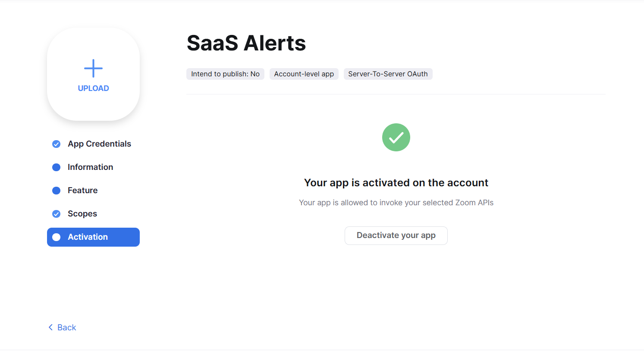Click the Server-To-Server OAuth tag
644x351 pixels.
pos(388,74)
